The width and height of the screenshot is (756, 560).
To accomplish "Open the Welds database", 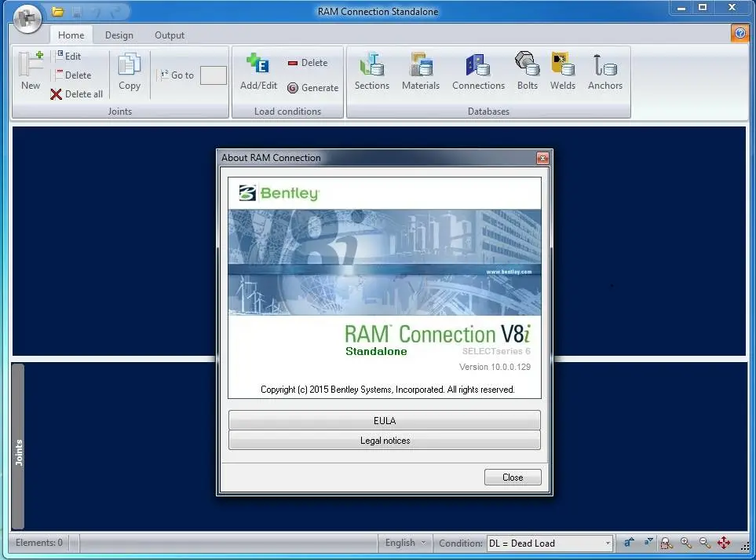I will click(563, 71).
